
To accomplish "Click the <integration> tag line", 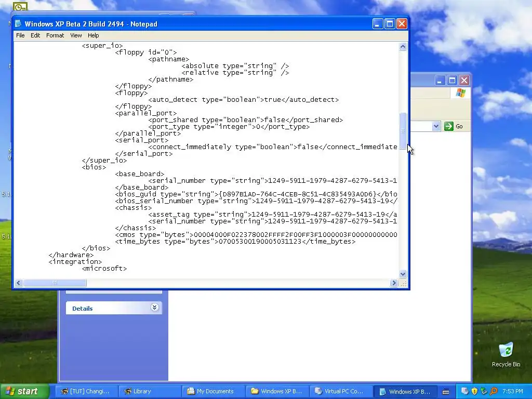I will coord(75,262).
